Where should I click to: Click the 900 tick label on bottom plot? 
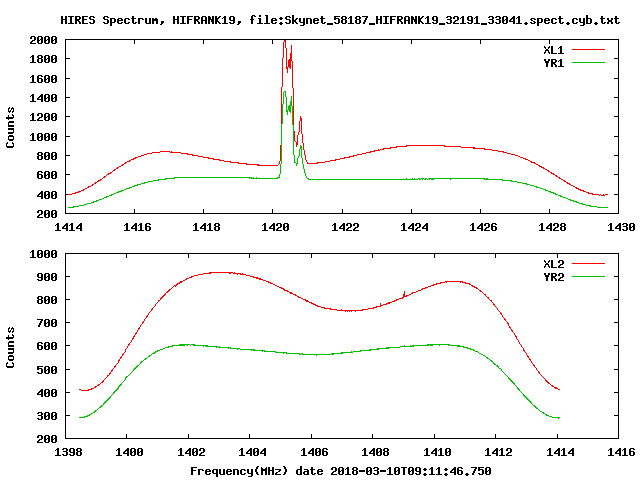click(47, 277)
